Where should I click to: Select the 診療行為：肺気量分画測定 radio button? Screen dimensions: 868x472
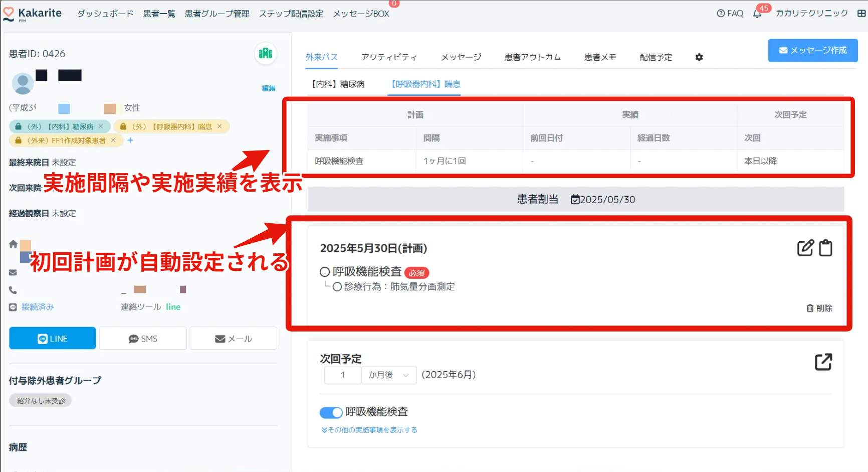337,287
